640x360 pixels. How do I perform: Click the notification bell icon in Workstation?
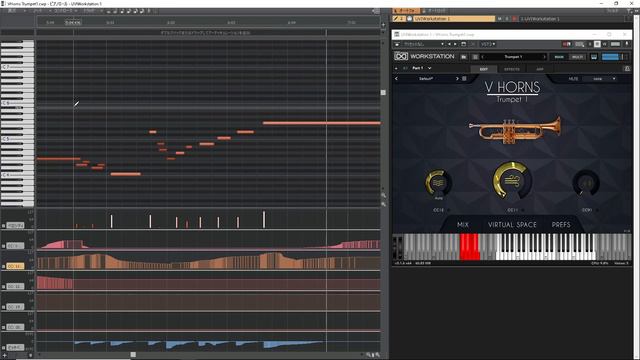pos(627,69)
